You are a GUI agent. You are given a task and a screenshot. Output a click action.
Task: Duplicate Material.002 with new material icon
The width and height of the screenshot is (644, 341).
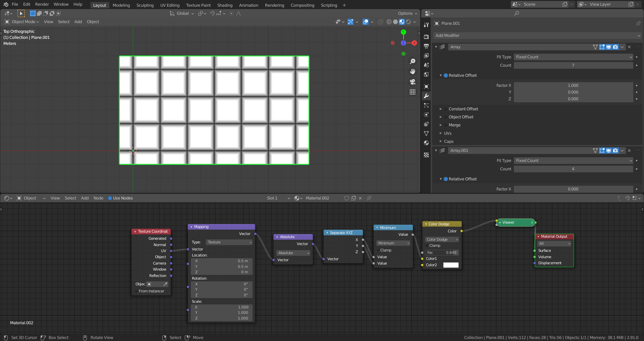[x=354, y=198]
